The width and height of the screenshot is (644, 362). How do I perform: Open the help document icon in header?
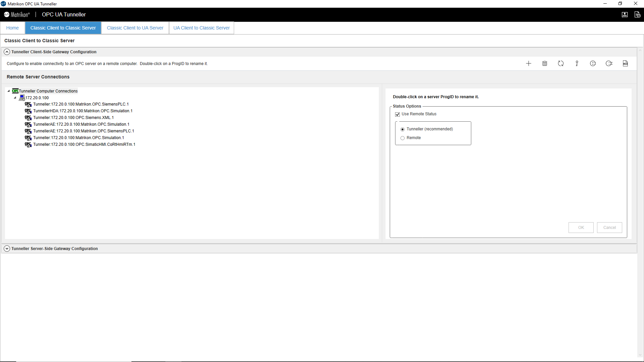[637, 14]
